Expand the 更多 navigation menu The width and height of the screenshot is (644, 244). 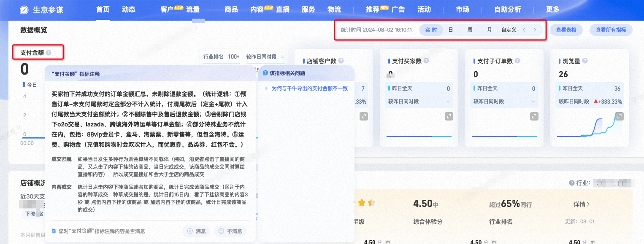(553, 9)
